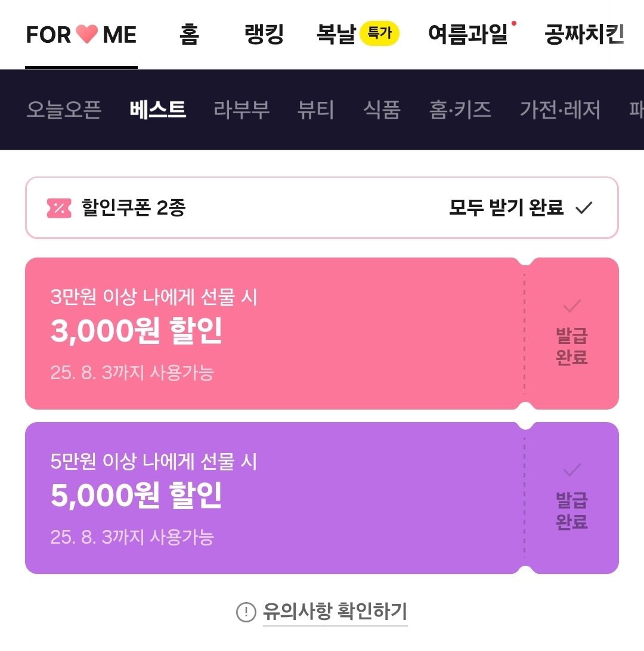Tap the checkmark on the 5,000원 coupon
644x651 pixels.
(x=572, y=470)
